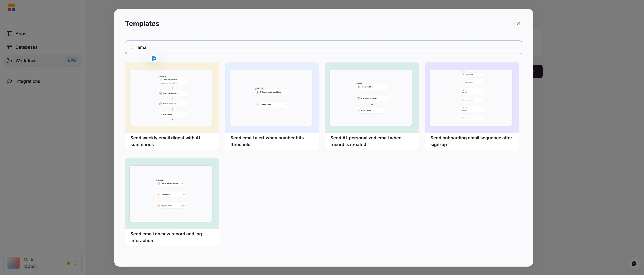
Task: Click the Databases grid icon in the sidebar
Action: coord(9,47)
